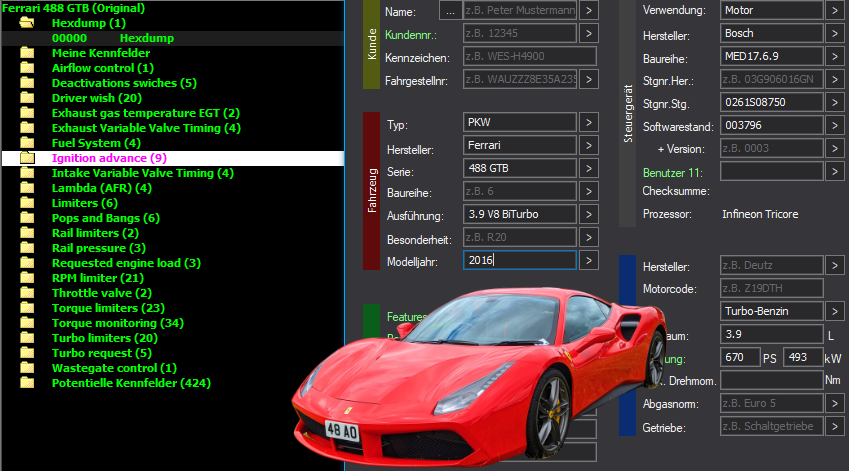The height and width of the screenshot is (471, 849).
Task: Open the Turbo-Benzin arrow button
Action: [x=834, y=311]
